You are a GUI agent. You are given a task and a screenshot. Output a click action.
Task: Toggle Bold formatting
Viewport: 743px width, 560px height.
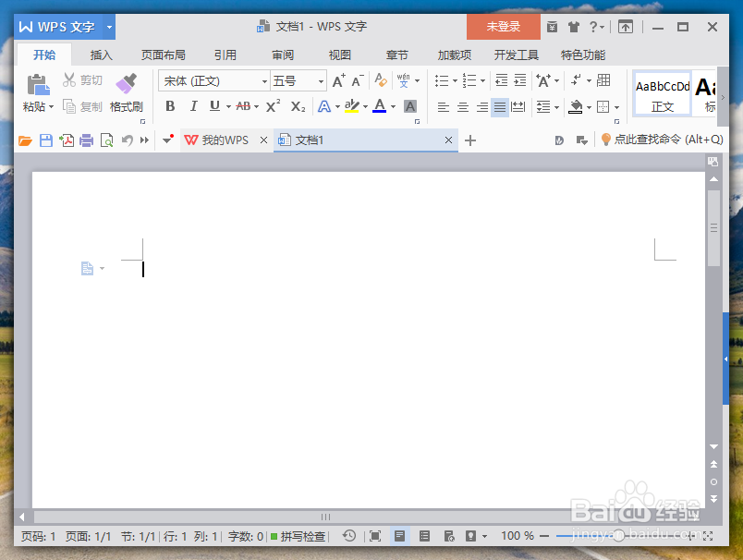coord(170,106)
